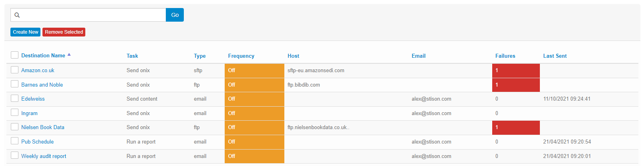Click last sent 21/04/2021 09:20:01
The image size is (644, 166).
[567, 156]
